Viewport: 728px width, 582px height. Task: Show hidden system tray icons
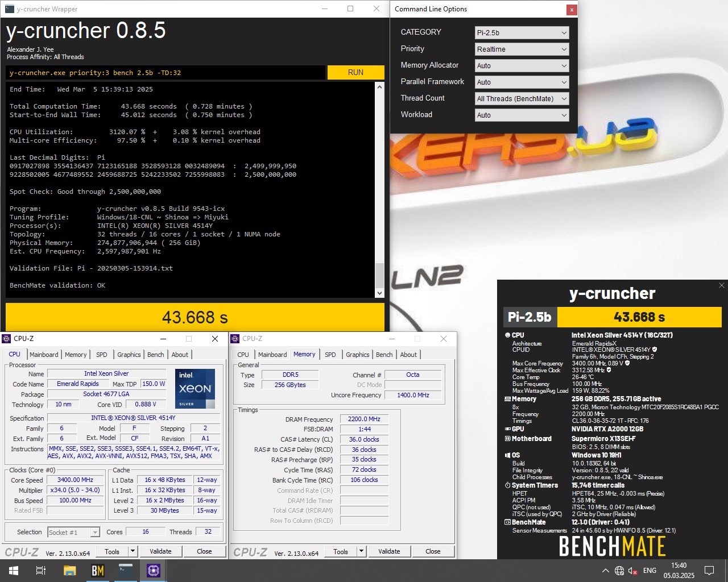pyautogui.click(x=605, y=571)
